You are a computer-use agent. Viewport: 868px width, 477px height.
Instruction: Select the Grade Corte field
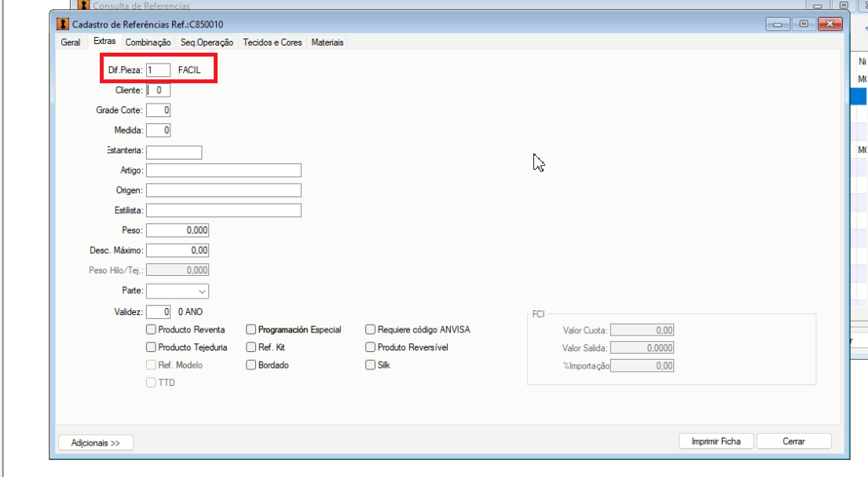click(159, 110)
